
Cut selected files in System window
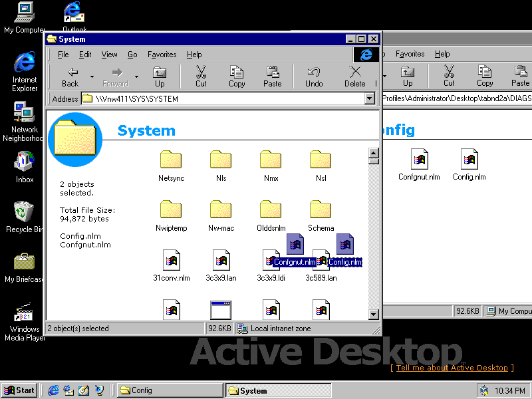pos(201,77)
